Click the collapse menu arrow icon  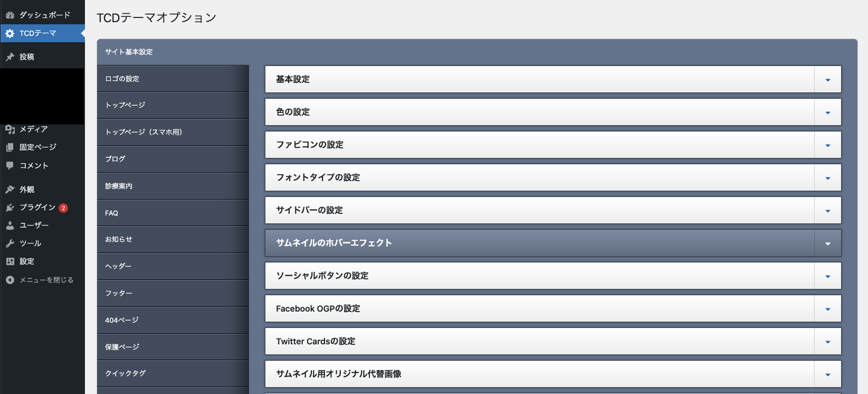(10, 280)
